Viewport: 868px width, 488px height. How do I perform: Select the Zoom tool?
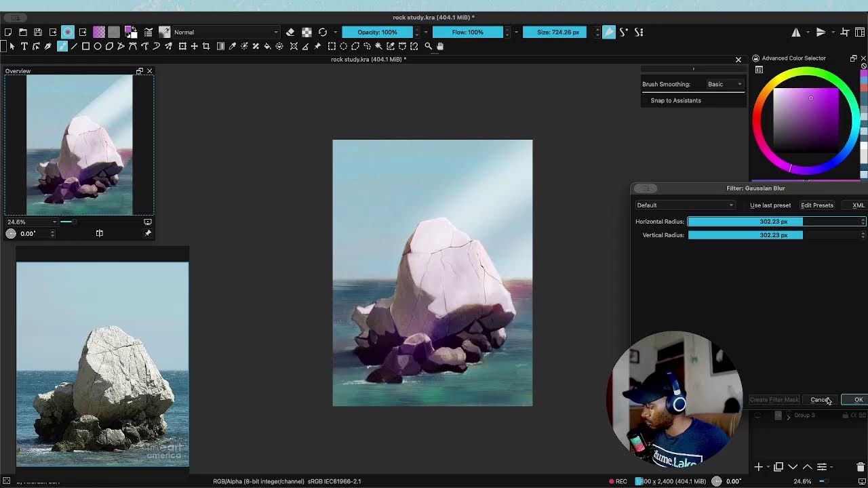pyautogui.click(x=428, y=46)
